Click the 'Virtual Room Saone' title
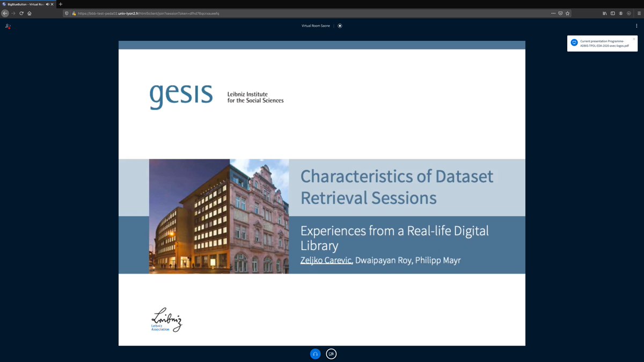The image size is (644, 362). [x=316, y=26]
